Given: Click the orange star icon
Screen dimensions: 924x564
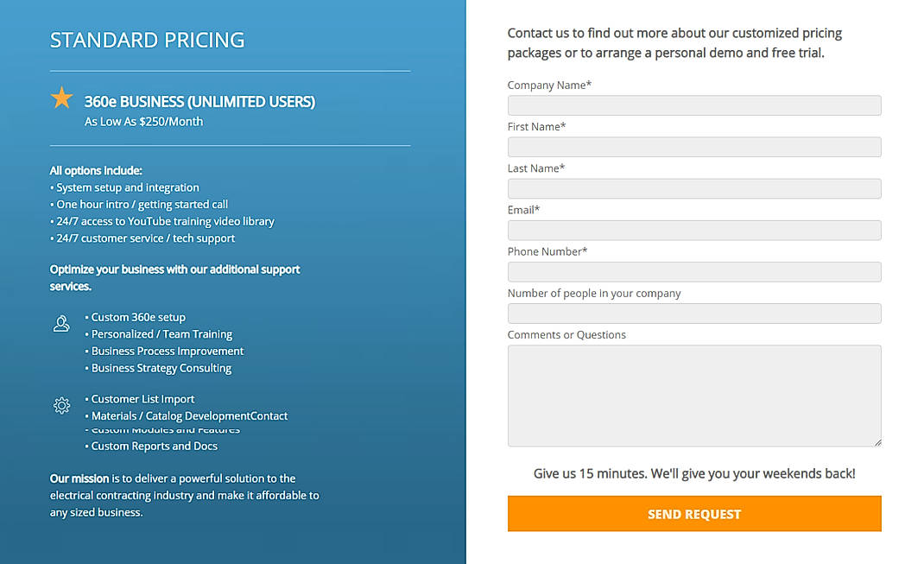Looking at the screenshot, I should (x=61, y=98).
